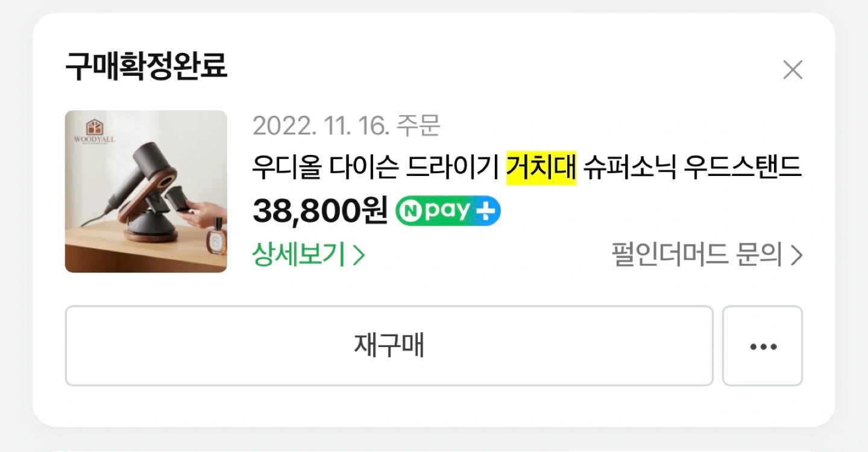Click the circular N logo in the pay badge
The height and width of the screenshot is (452, 868).
(x=408, y=212)
